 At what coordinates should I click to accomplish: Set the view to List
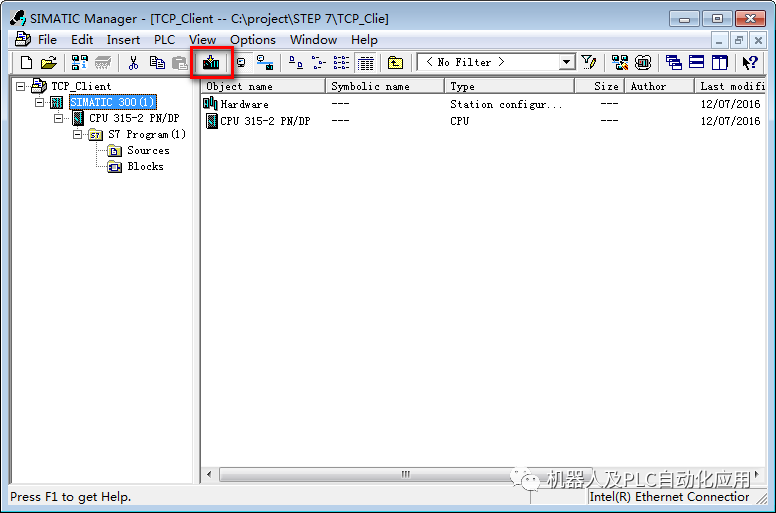pos(341,62)
